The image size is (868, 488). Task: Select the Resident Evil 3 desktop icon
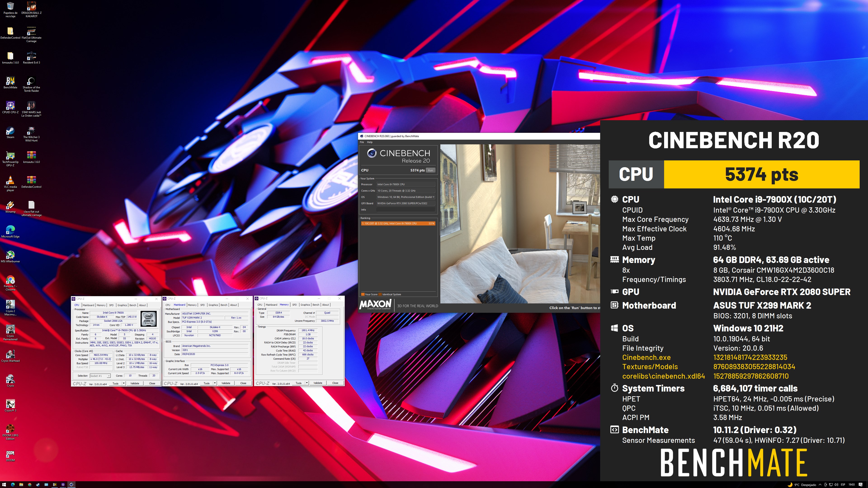point(31,58)
